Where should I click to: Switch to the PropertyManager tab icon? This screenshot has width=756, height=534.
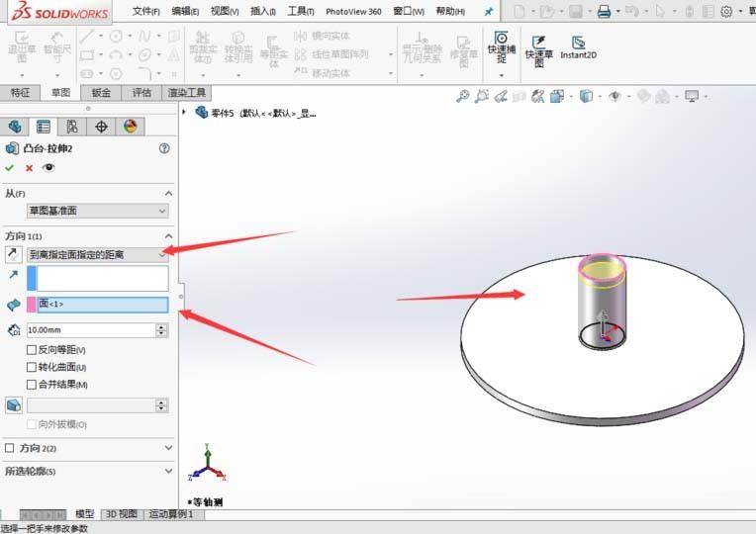pyautogui.click(x=43, y=127)
